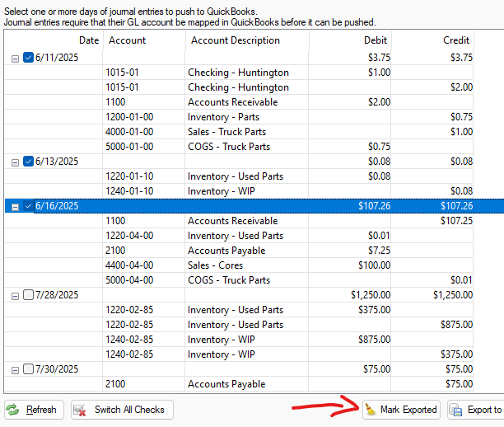Check the 7/28/2025 journal entry checkbox
Screen dimensions: 504x427
click(29, 295)
